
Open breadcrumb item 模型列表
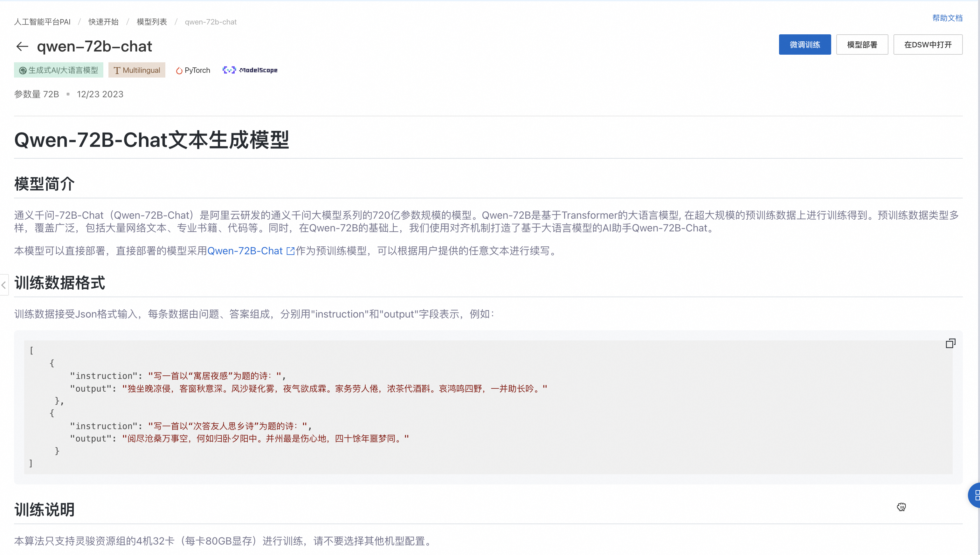coord(151,22)
